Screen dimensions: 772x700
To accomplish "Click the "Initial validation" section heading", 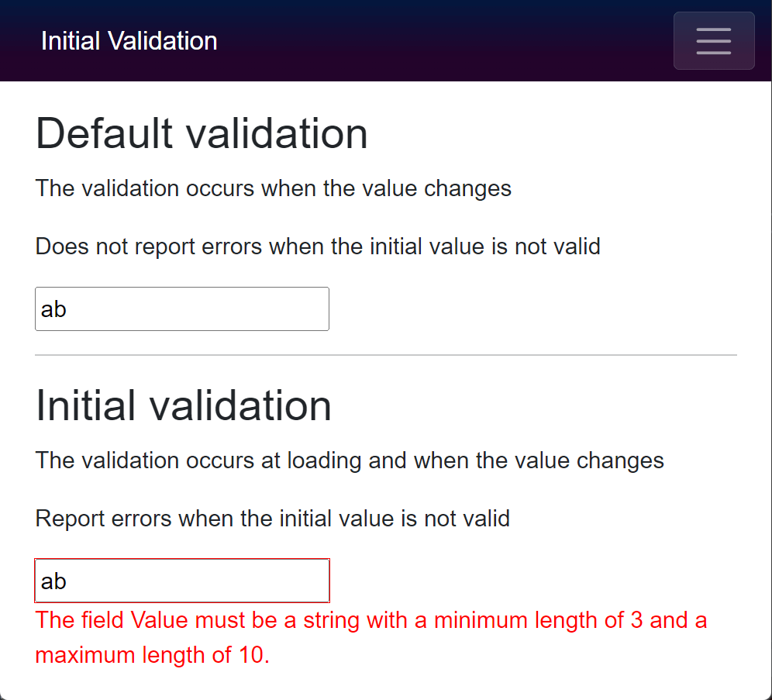I will point(184,405).
